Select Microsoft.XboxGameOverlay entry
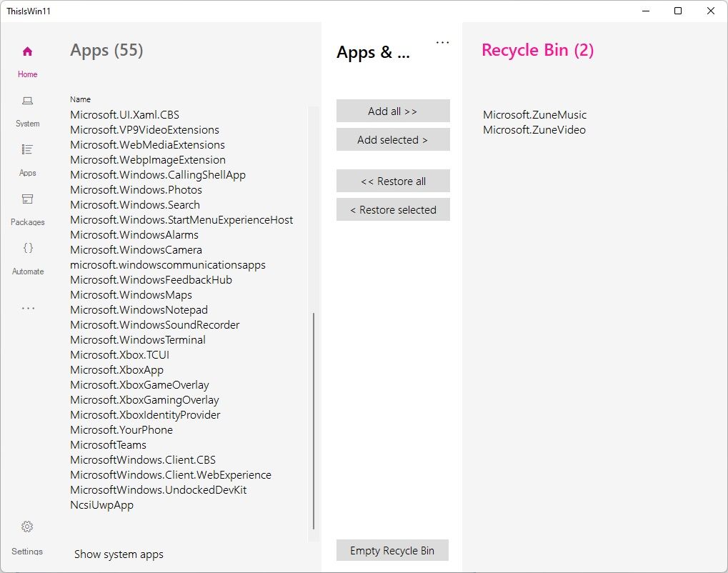728x573 pixels. click(139, 385)
